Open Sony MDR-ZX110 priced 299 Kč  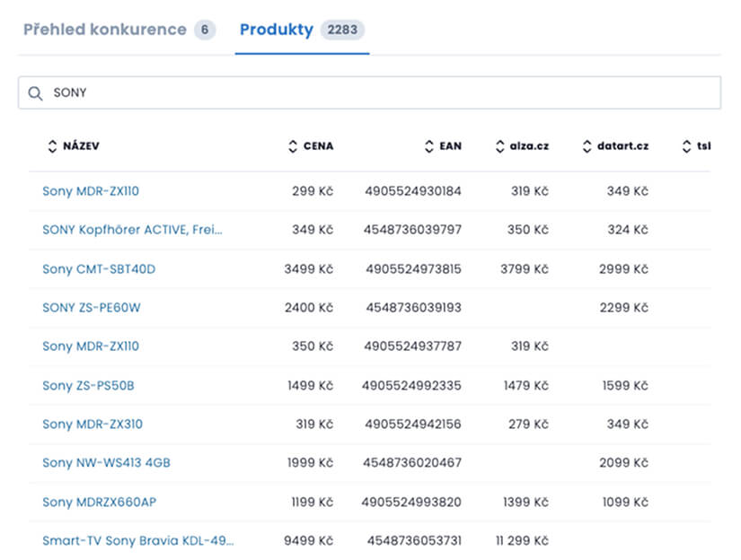point(91,191)
